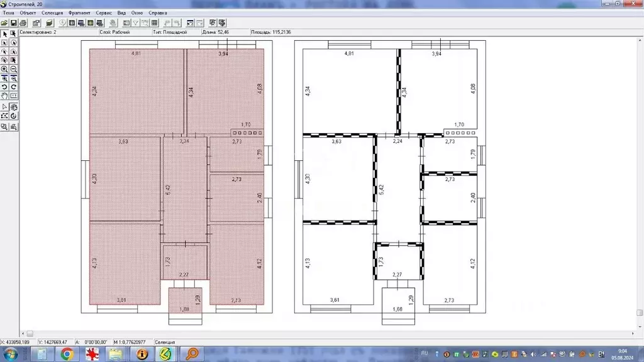The width and height of the screenshot is (644, 362).
Task: Open the Фрагмент menu
Action: click(x=79, y=13)
